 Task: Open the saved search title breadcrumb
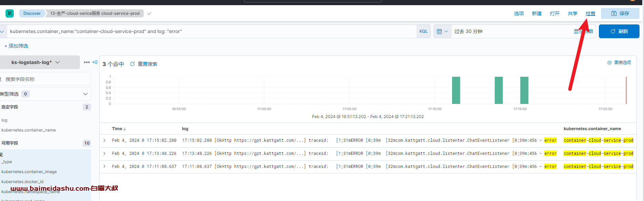click(x=95, y=13)
